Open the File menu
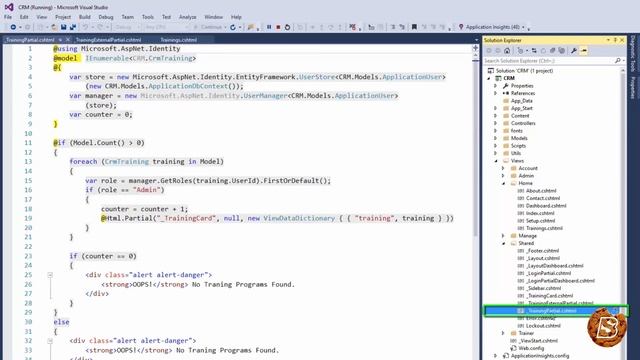 tap(8, 17)
